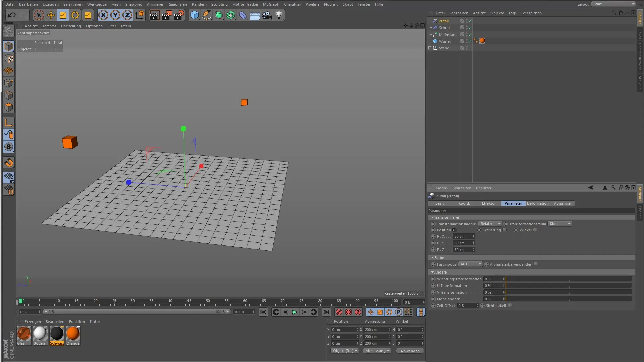Open Transformationsmodus Relativ dropdown

(x=490, y=224)
